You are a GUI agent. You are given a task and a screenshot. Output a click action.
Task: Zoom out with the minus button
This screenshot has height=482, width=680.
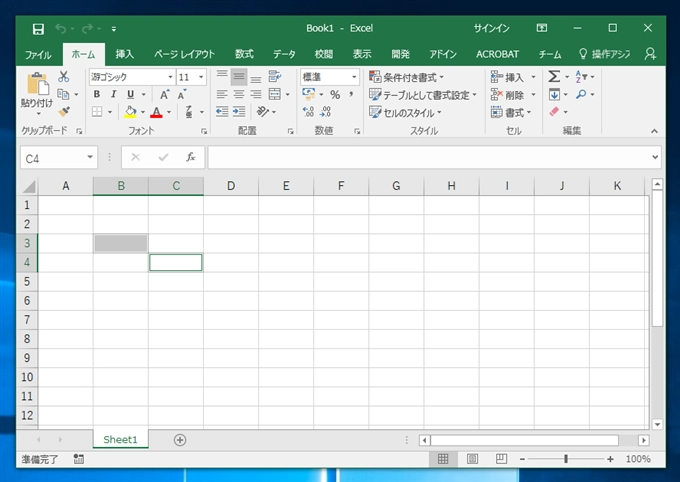click(522, 459)
